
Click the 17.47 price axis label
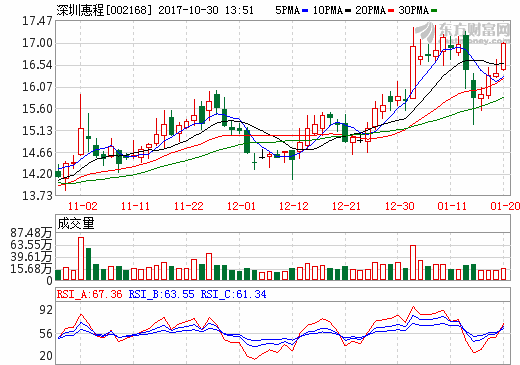[x=37, y=21]
